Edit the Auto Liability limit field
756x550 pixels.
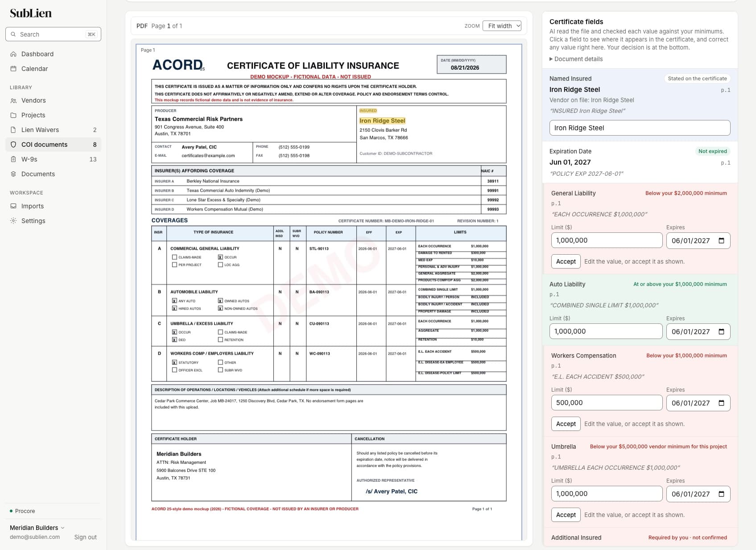[x=606, y=331]
